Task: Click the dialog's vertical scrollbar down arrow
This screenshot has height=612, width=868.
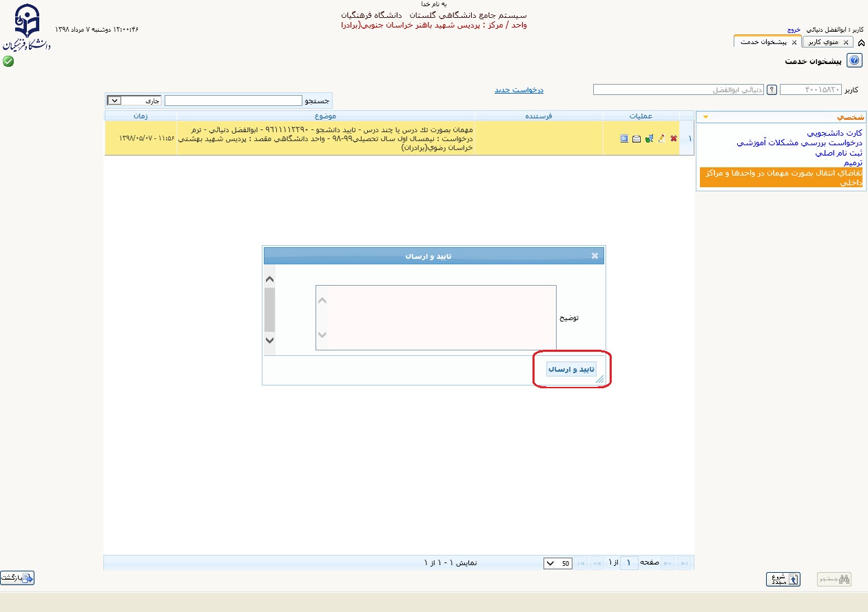Action: coord(269,340)
